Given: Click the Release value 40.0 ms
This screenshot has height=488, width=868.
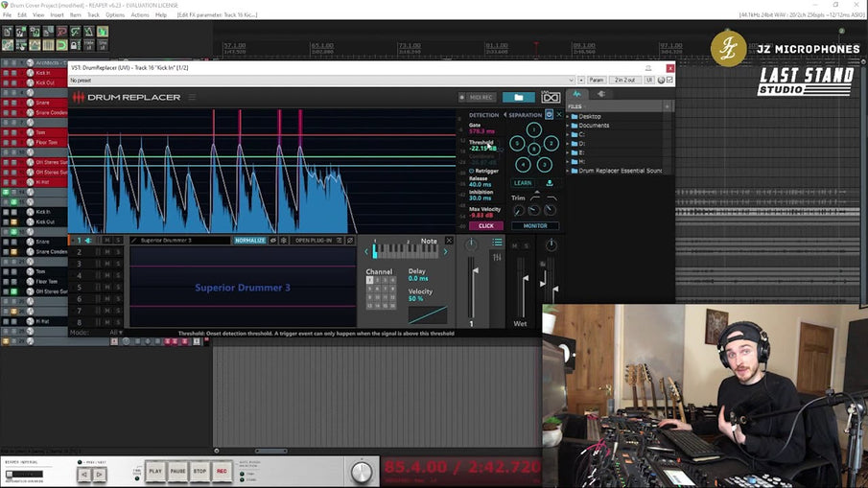Looking at the screenshot, I should click(x=480, y=185).
